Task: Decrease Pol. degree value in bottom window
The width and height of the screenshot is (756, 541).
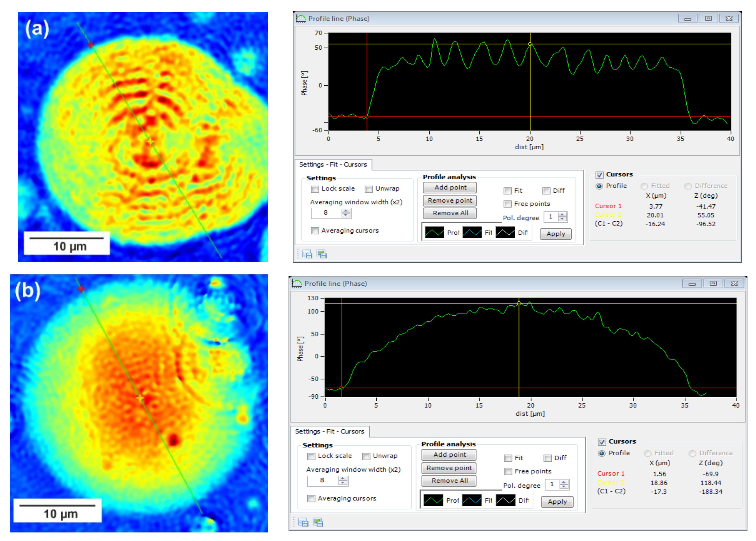Action: click(x=564, y=487)
